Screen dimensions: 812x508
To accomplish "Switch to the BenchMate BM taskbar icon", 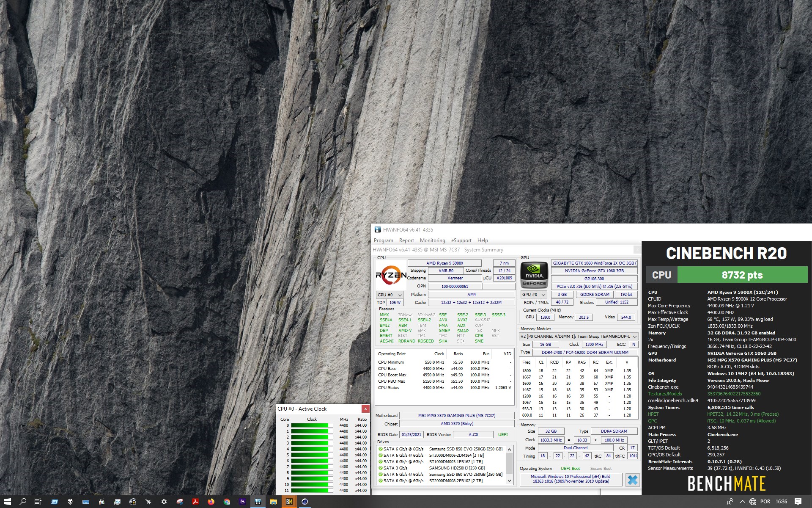I will [x=289, y=502].
